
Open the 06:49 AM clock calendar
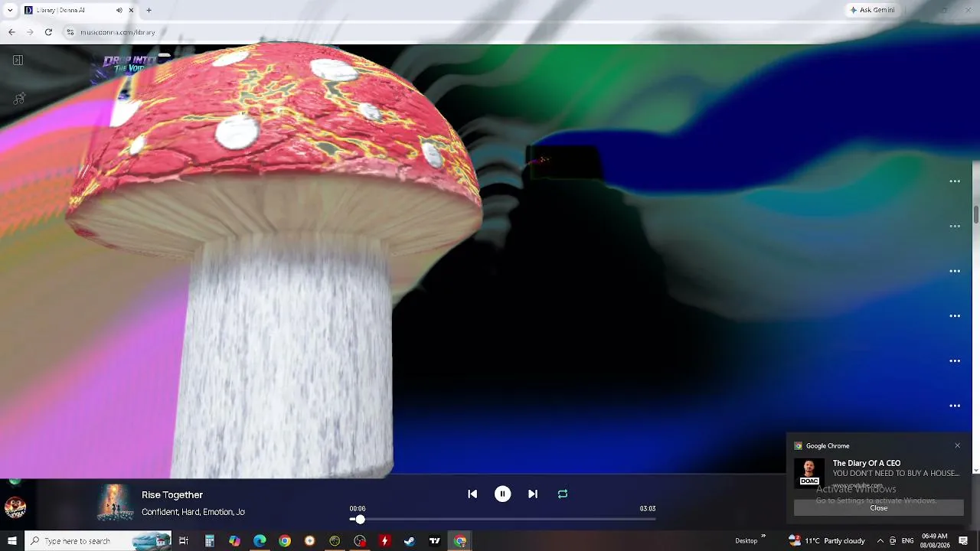click(935, 541)
